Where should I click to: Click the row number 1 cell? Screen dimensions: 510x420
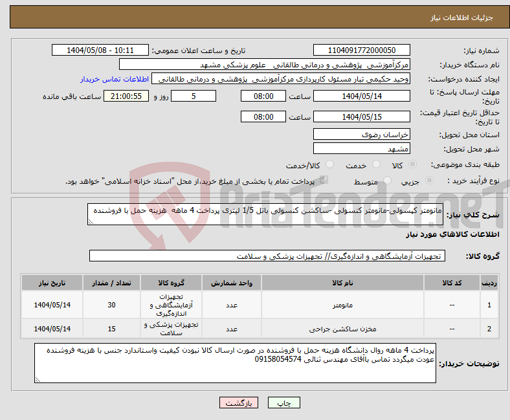489,305
